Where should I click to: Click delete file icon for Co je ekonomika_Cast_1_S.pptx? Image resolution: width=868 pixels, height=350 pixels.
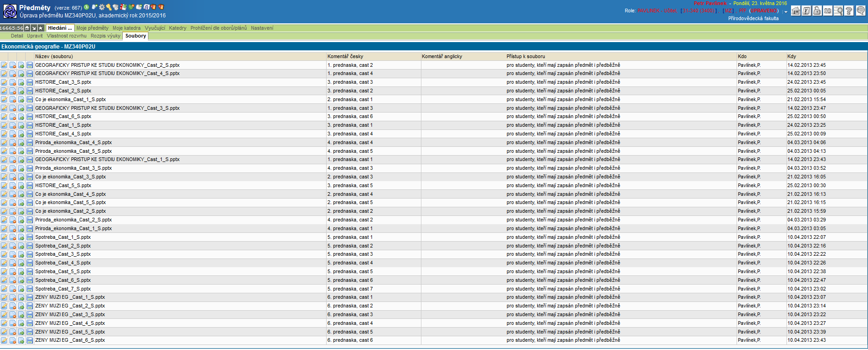[x=13, y=100]
